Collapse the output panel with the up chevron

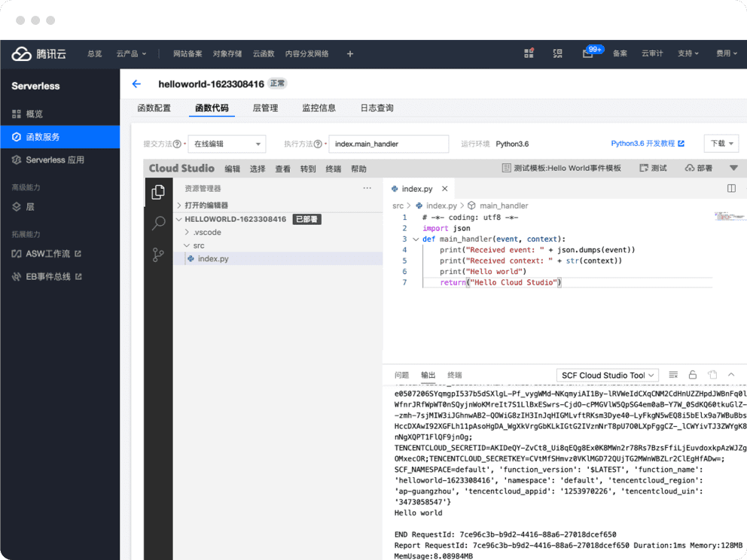click(x=731, y=375)
